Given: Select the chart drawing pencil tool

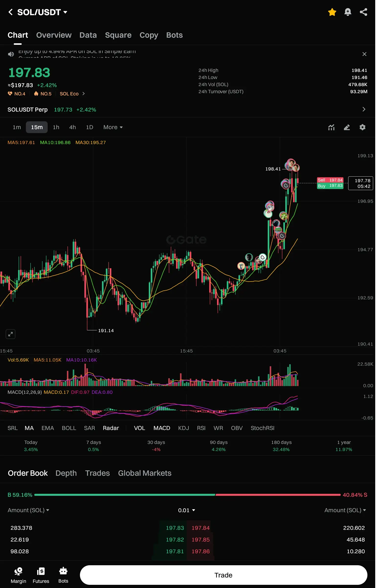Looking at the screenshot, I should pyautogui.click(x=346, y=127).
